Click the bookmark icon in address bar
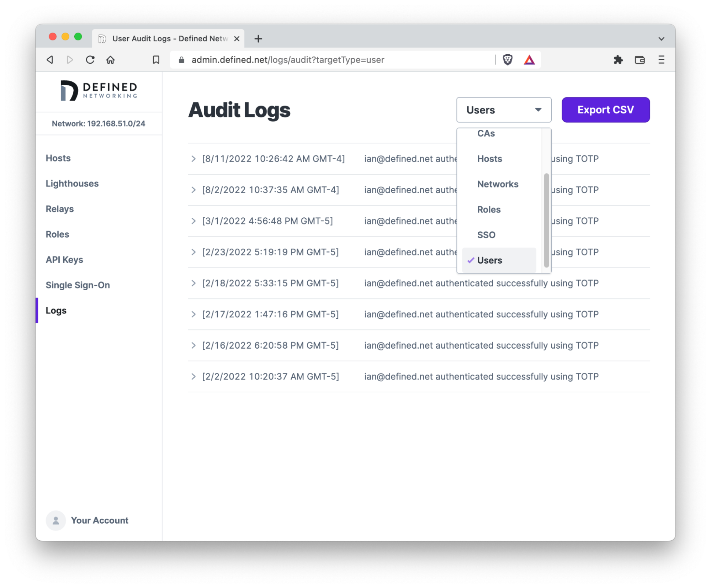The width and height of the screenshot is (711, 588). point(155,59)
